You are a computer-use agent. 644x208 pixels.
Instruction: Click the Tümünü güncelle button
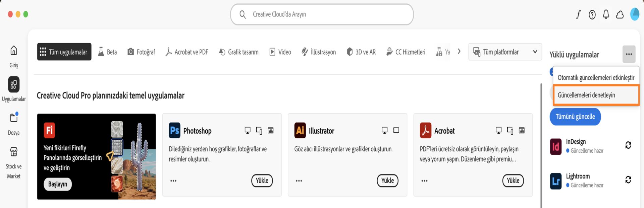[x=575, y=117]
